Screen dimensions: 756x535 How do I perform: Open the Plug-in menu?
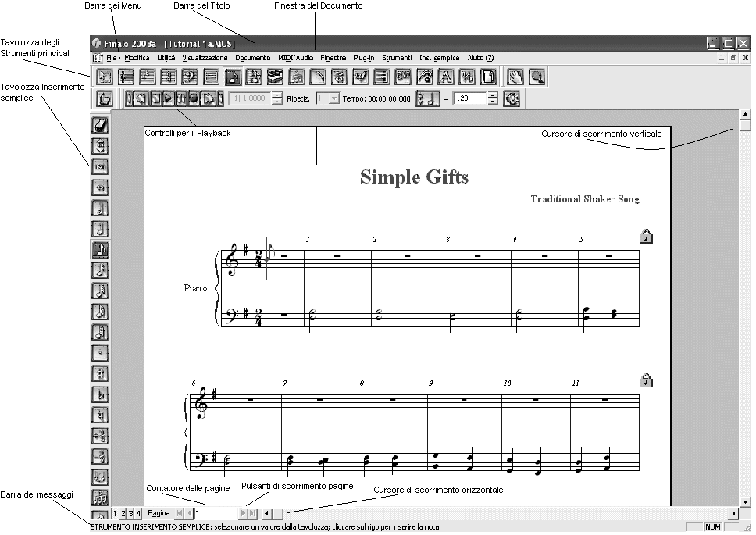363,58
